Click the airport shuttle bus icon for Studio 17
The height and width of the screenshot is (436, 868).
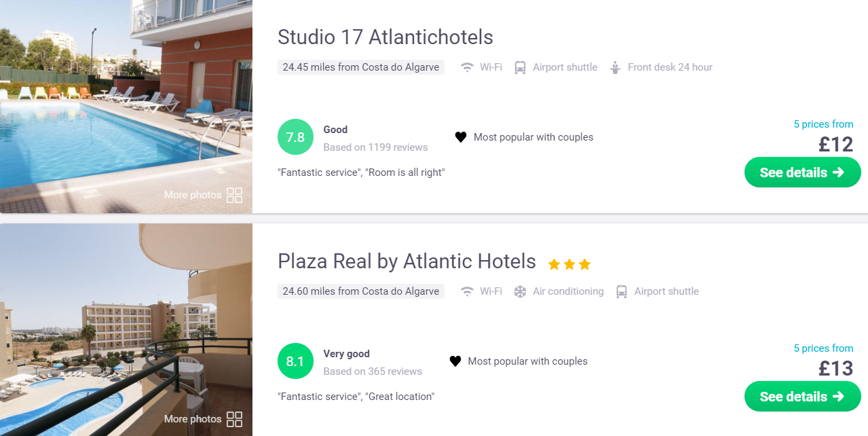coord(520,67)
